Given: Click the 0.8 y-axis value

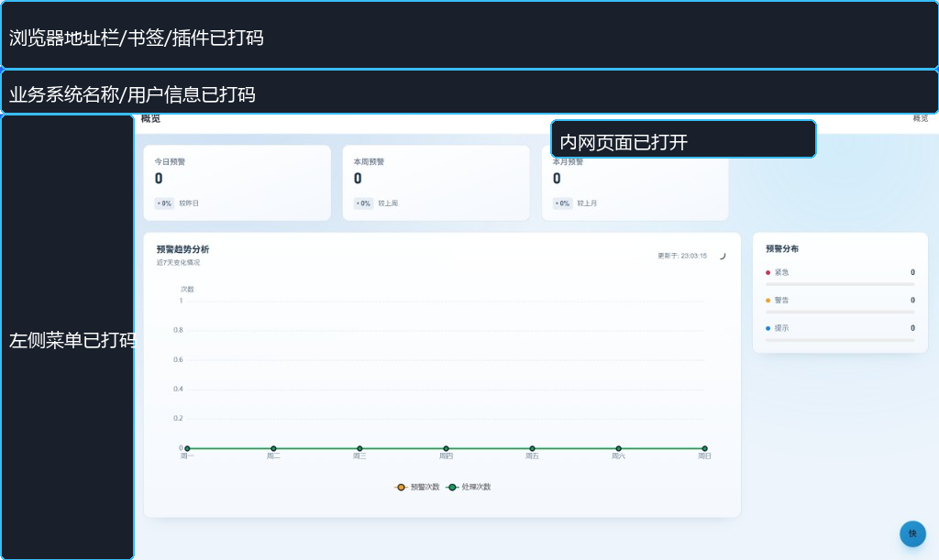Looking at the screenshot, I should coord(178,330).
